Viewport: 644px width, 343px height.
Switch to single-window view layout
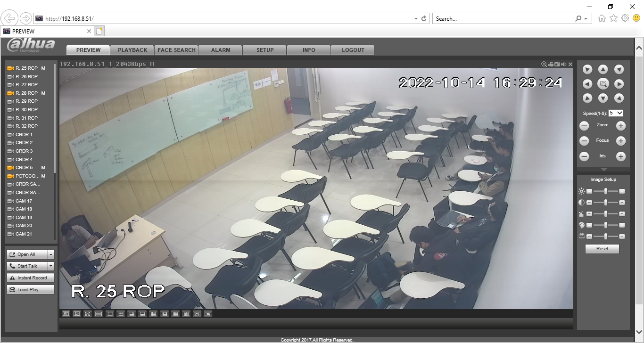click(x=110, y=314)
